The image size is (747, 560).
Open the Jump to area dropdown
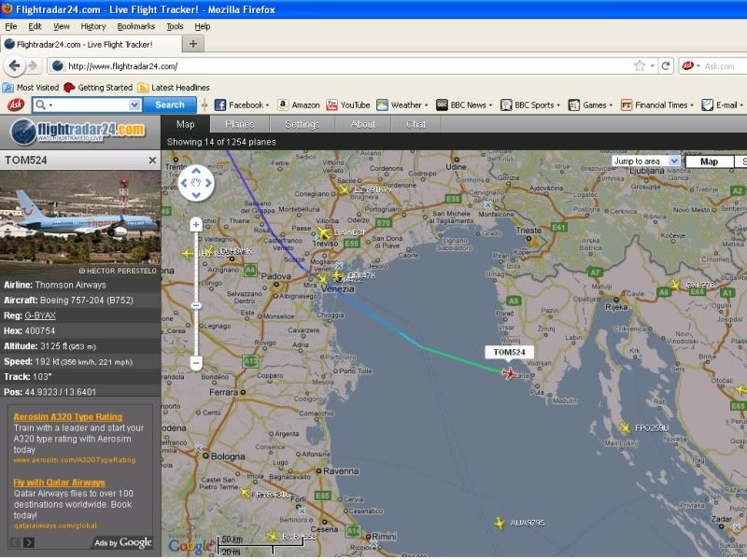(x=645, y=161)
